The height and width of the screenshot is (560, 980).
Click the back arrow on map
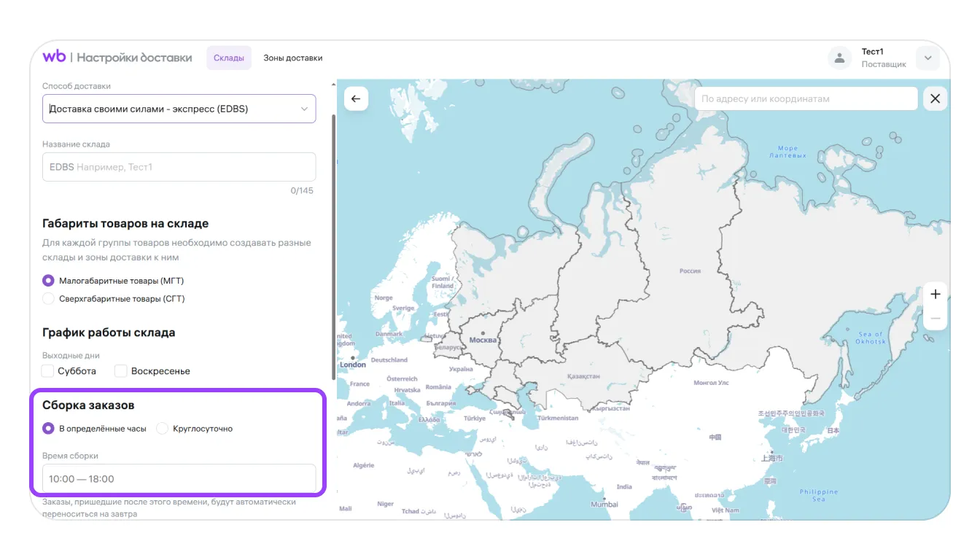pos(356,99)
